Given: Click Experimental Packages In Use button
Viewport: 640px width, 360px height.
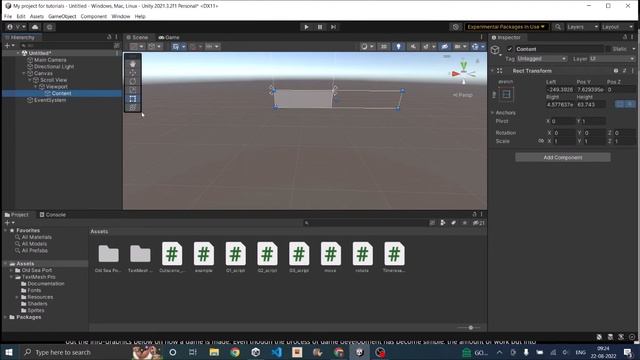Looking at the screenshot, I should pos(506,27).
